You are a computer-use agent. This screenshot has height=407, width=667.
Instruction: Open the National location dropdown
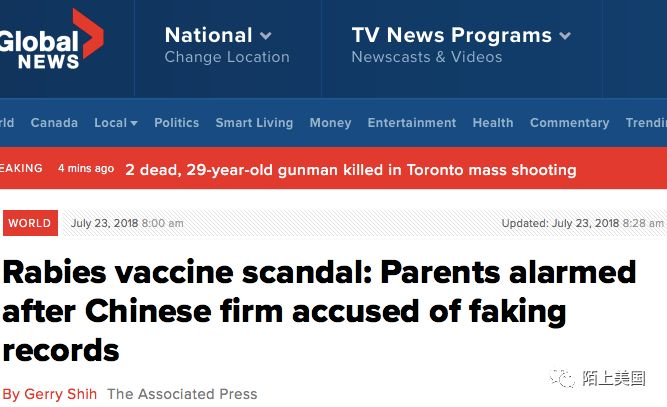[x=265, y=36]
